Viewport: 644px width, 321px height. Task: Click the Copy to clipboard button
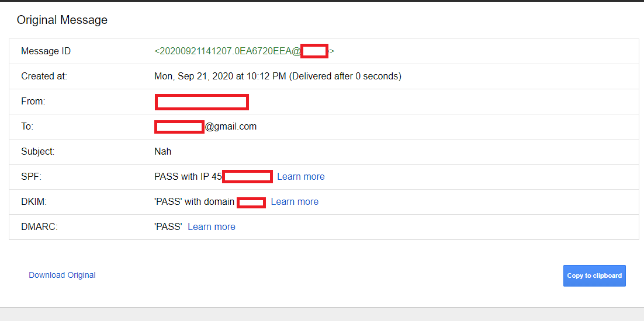click(594, 275)
